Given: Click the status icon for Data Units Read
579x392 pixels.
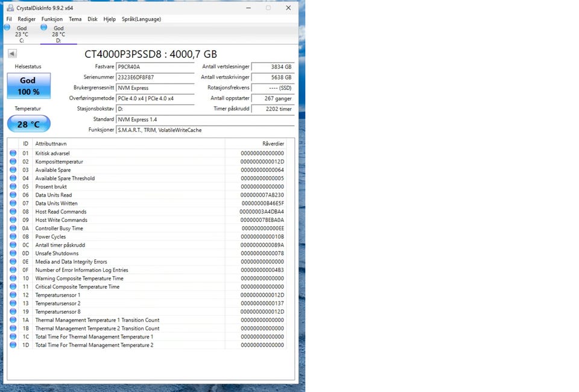Looking at the screenshot, I should [x=13, y=195].
